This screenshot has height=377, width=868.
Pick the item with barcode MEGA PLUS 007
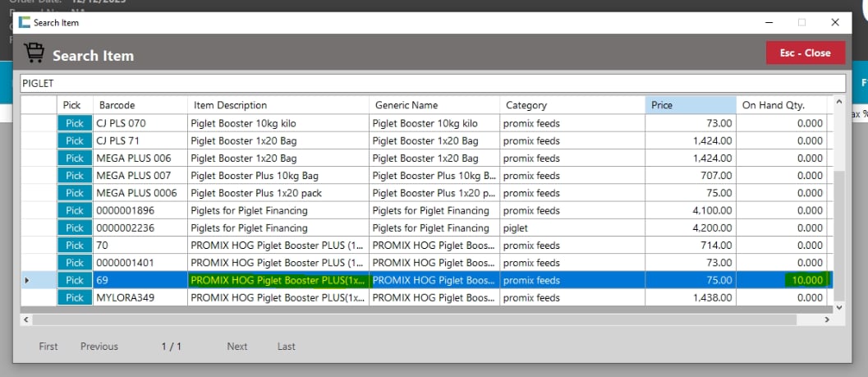coord(75,176)
